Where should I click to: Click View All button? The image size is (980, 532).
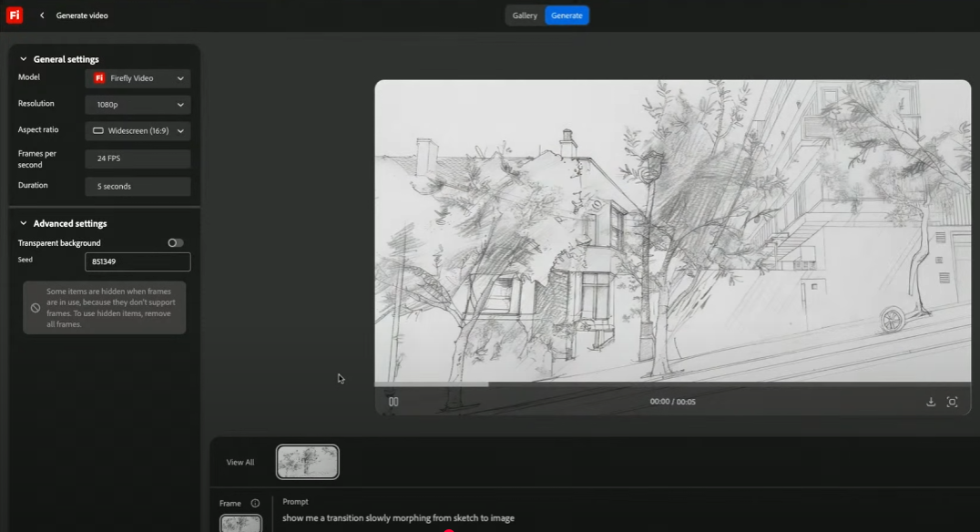tap(240, 463)
